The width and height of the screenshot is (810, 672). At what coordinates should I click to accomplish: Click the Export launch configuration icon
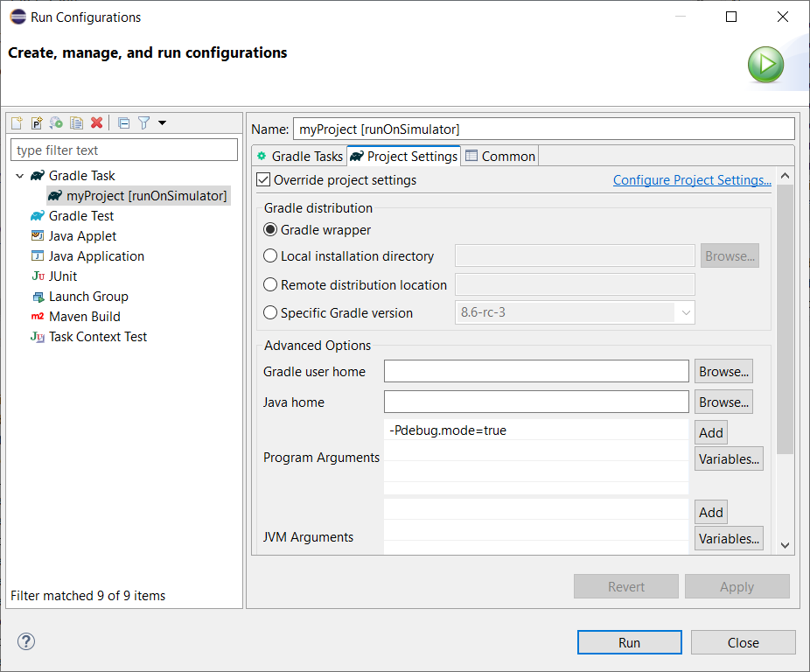(56, 123)
